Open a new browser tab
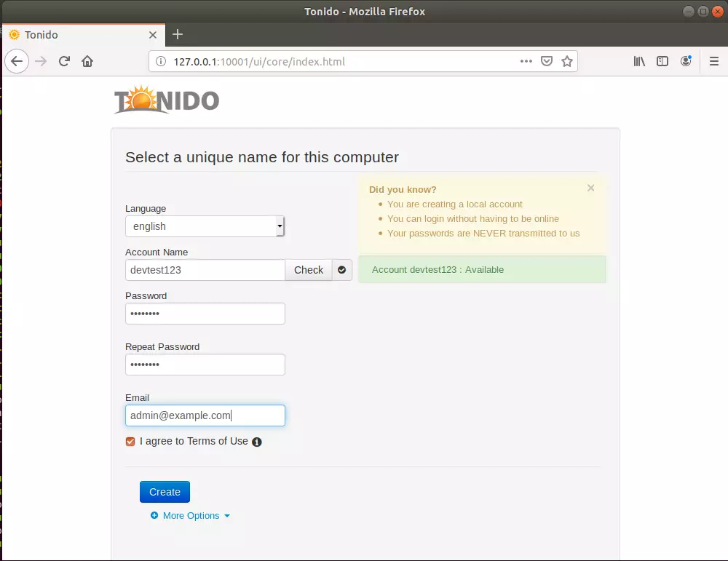This screenshot has width=728, height=561. click(178, 34)
